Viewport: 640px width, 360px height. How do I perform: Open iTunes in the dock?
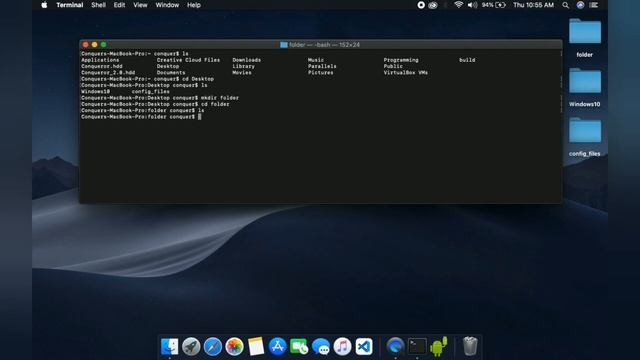click(x=342, y=347)
